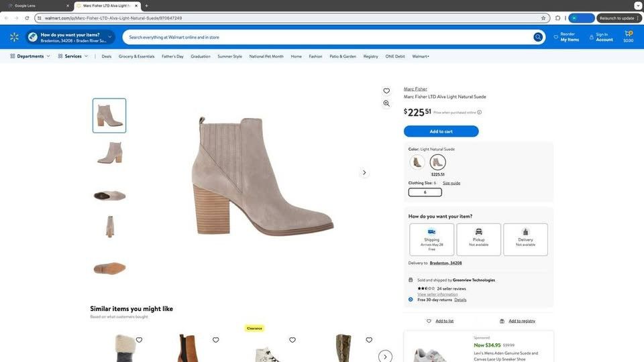Favorite the fur-trimmed boot similar item
This screenshot has height=362, width=644.
[140, 340]
